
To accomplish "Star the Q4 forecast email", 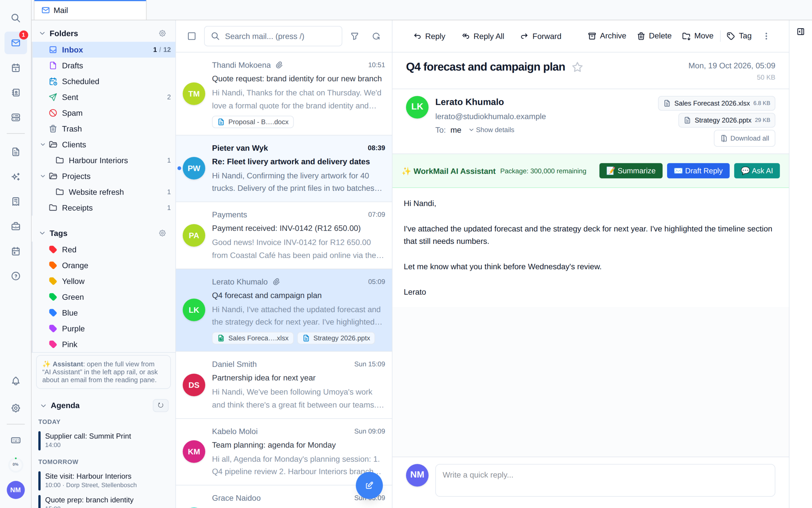I will [x=577, y=67].
